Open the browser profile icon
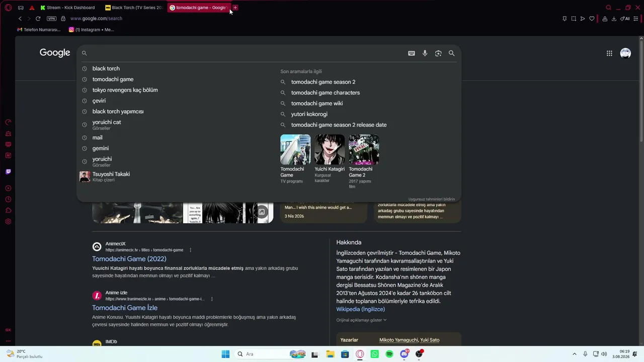This screenshot has width=644, height=362. (605, 19)
